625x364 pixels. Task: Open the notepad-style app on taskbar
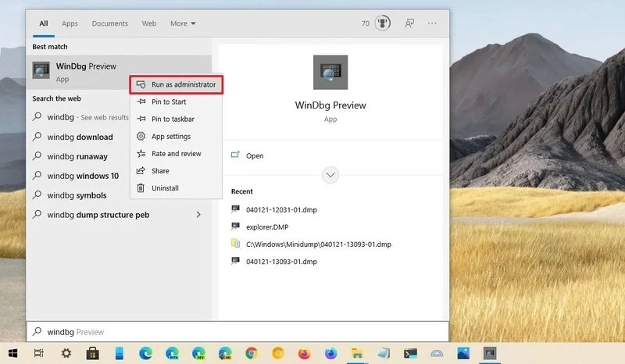tap(384, 353)
